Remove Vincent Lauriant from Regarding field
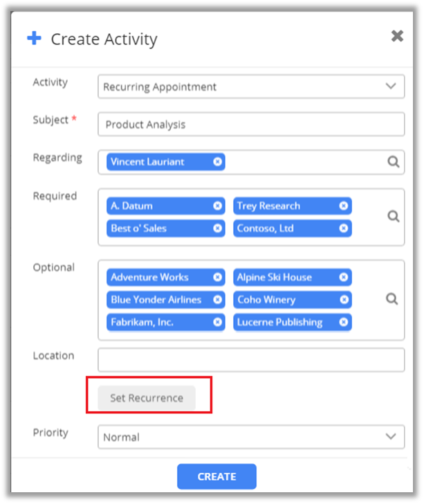The height and width of the screenshot is (504, 424). pos(217,162)
